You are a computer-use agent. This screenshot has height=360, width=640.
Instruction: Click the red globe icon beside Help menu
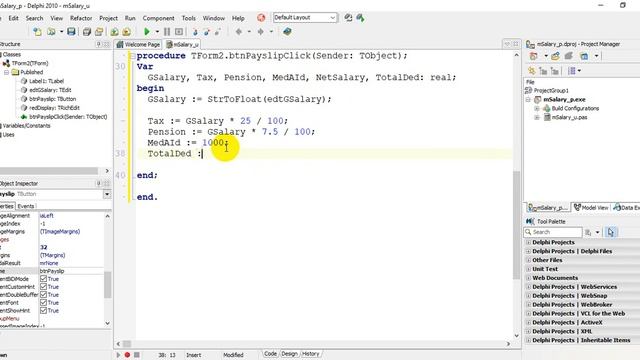coord(261,18)
